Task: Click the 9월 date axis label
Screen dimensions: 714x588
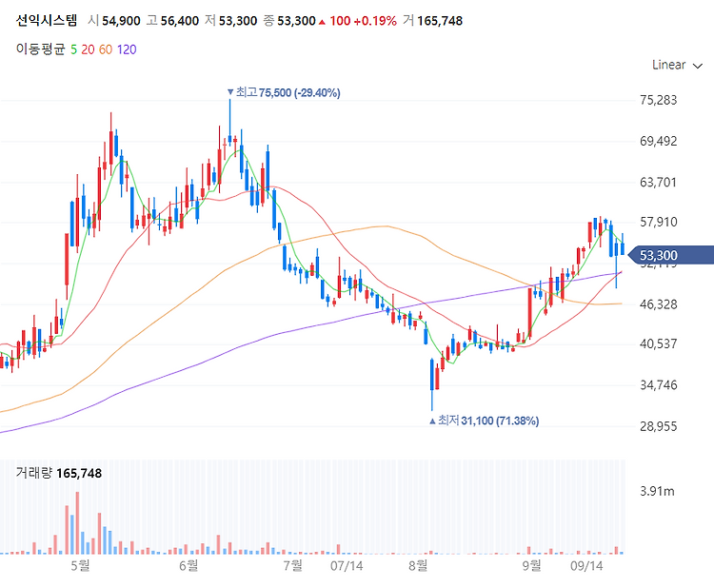Action: click(x=532, y=566)
